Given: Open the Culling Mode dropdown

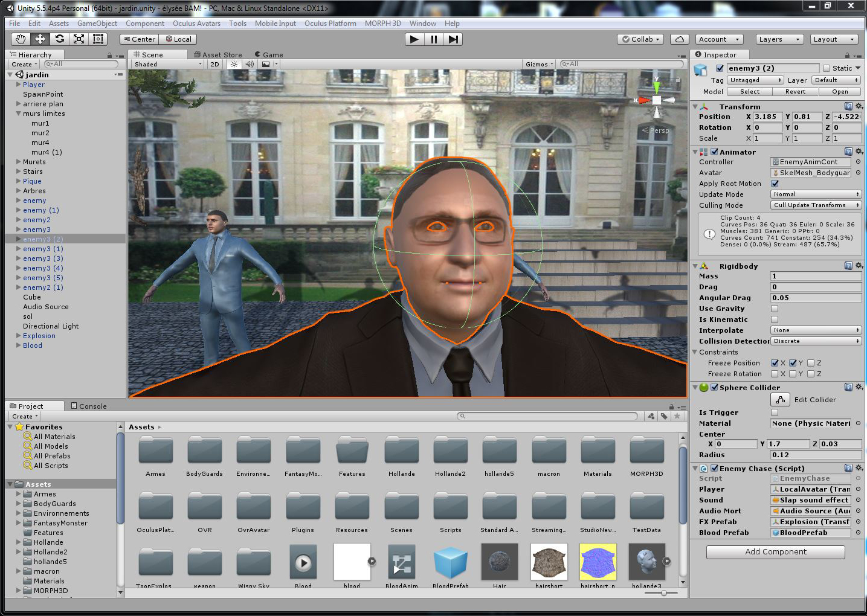Looking at the screenshot, I should 816,205.
